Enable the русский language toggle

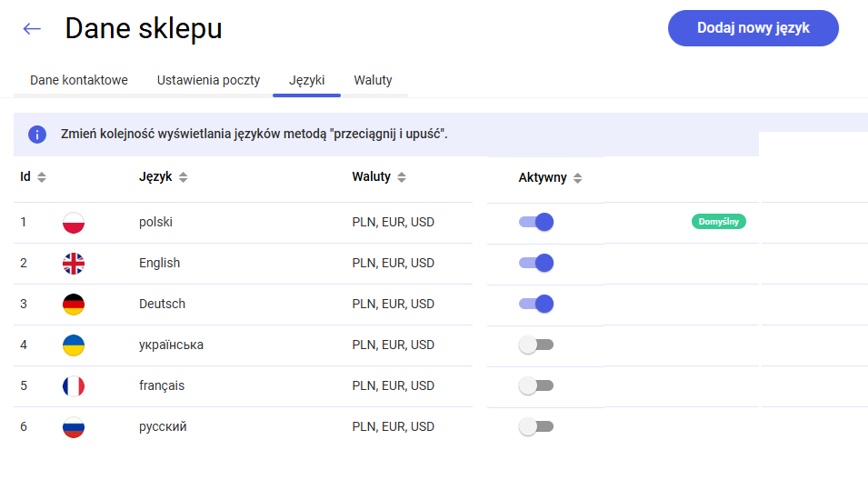tap(536, 427)
